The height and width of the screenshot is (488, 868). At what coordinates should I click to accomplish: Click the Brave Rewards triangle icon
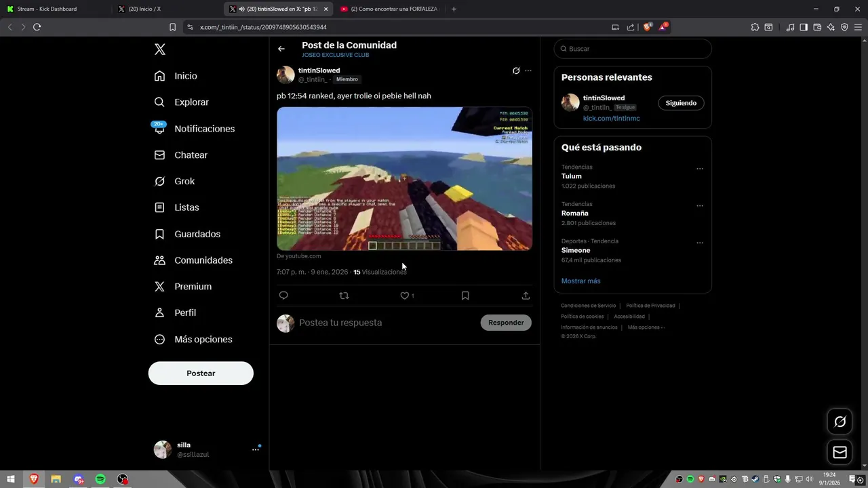pyautogui.click(x=663, y=27)
